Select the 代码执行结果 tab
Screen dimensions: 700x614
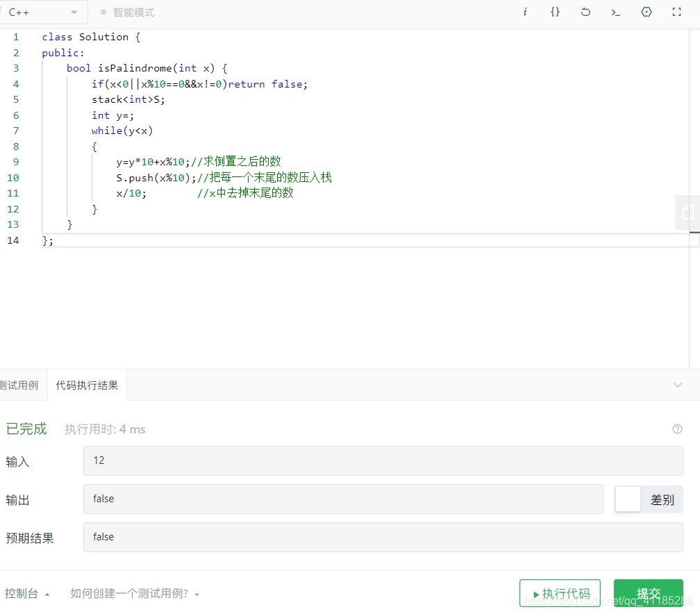pyautogui.click(x=87, y=385)
